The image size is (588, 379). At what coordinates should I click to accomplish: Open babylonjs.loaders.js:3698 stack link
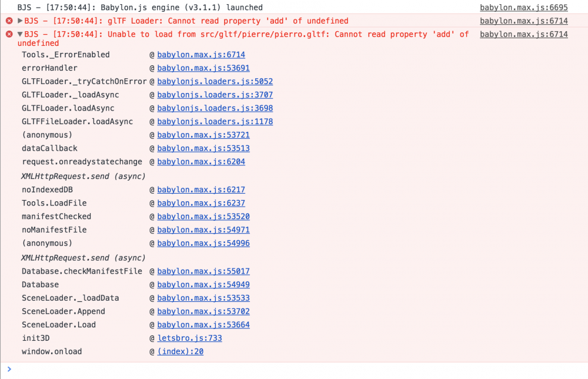tap(215, 108)
